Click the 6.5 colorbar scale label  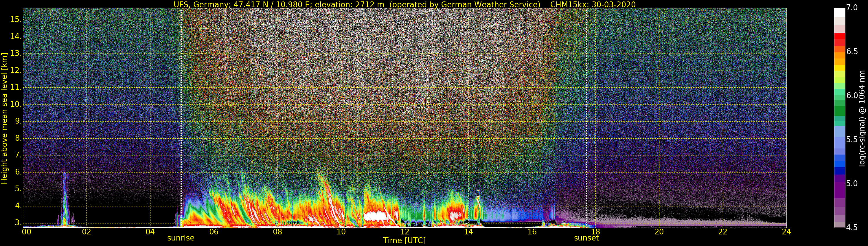(x=852, y=51)
